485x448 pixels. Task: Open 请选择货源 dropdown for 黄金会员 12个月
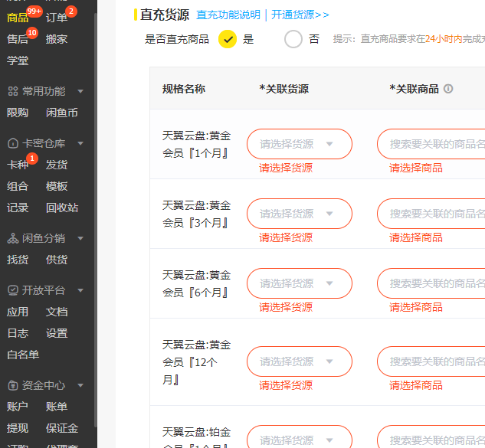click(x=300, y=361)
